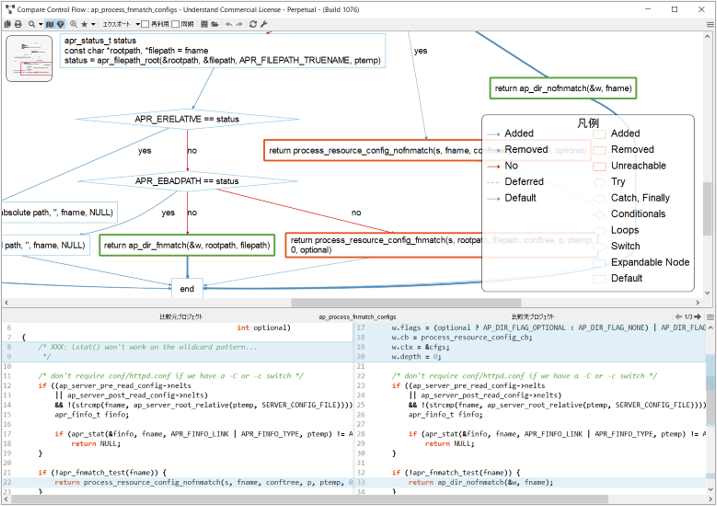Click the undo back arrow icon
This screenshot has height=506, width=717.
click(x=229, y=24)
